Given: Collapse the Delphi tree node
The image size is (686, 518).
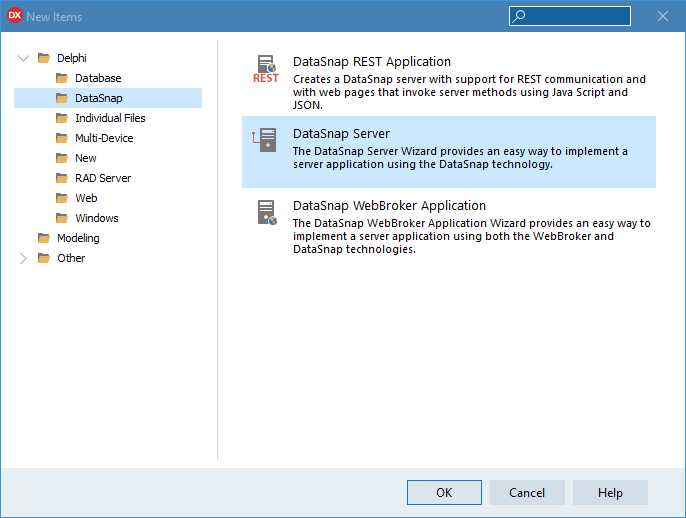Looking at the screenshot, I should click(x=24, y=58).
